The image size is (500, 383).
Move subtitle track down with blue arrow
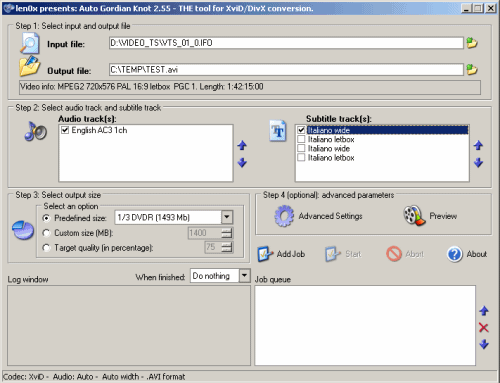[478, 163]
